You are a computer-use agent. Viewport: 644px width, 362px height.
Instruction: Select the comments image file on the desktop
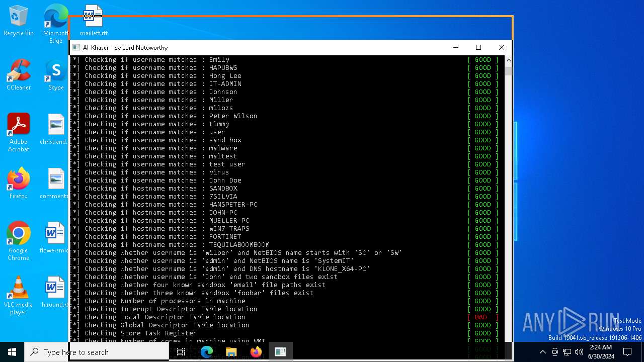[55, 183]
